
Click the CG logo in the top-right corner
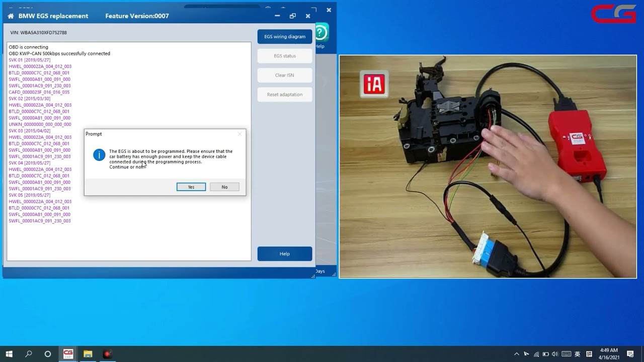[613, 14]
